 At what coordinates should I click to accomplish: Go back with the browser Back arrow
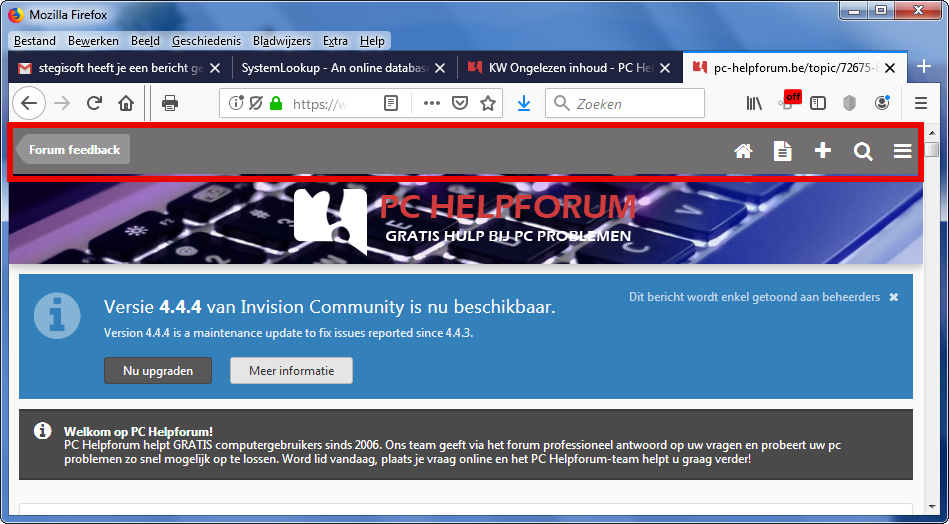28,103
